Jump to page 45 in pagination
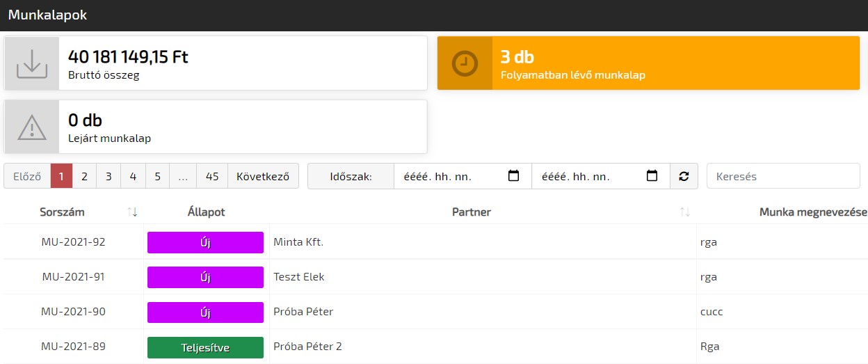Viewport: 868px width, 364px height. (212, 176)
